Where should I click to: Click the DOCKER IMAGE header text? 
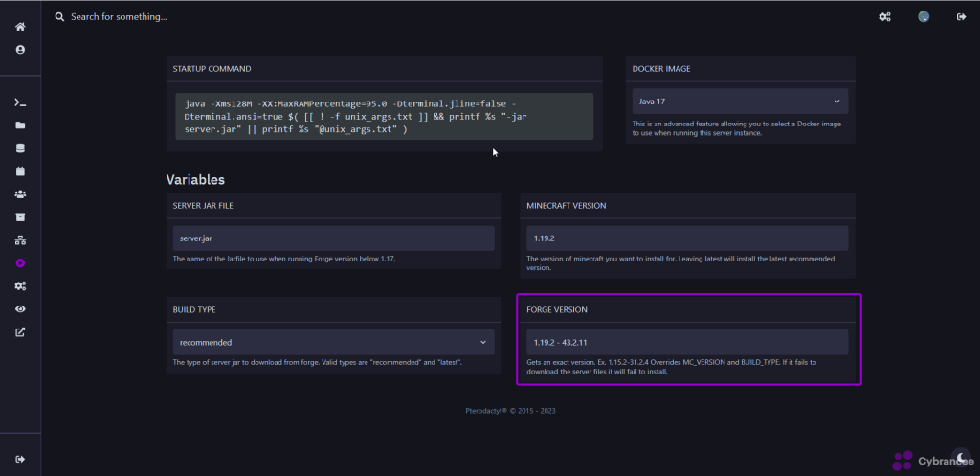click(661, 69)
